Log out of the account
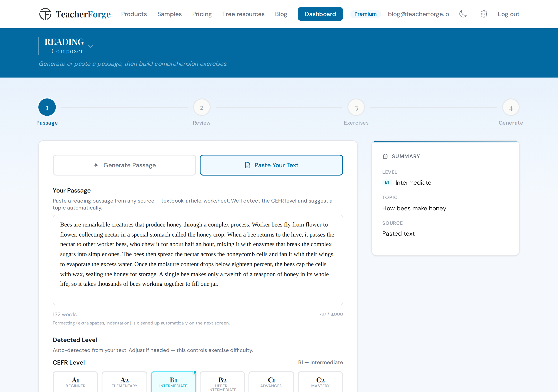The image size is (558, 392). (508, 14)
